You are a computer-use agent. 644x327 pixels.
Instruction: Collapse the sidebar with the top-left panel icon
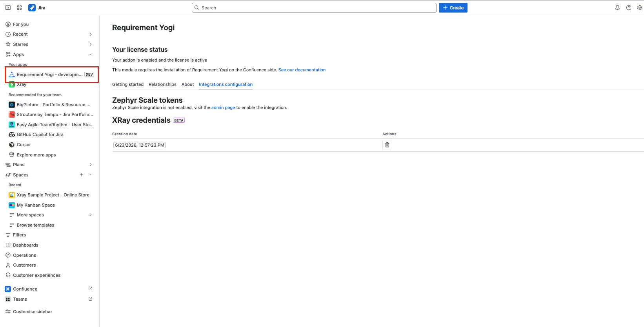(8, 8)
